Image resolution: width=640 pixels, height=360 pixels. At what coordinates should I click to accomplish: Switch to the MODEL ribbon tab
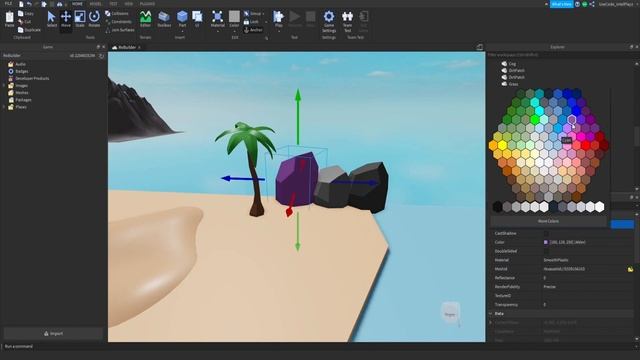[96, 4]
